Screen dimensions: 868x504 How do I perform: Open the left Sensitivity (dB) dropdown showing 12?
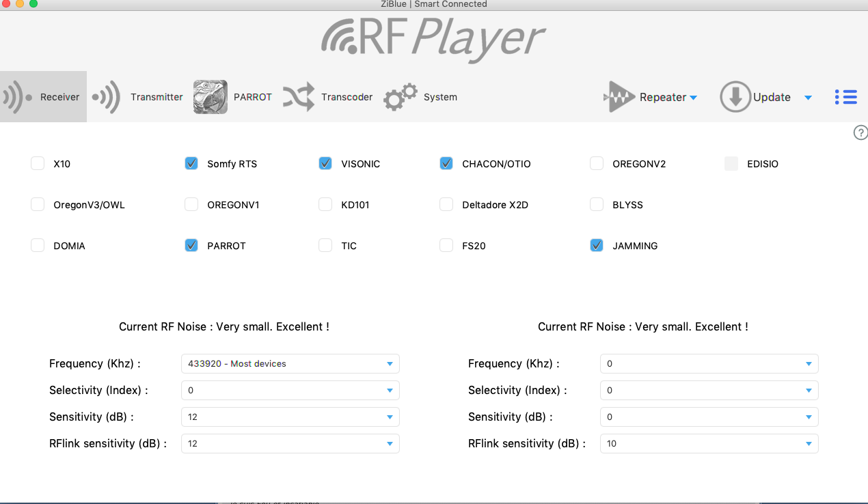[x=290, y=417]
